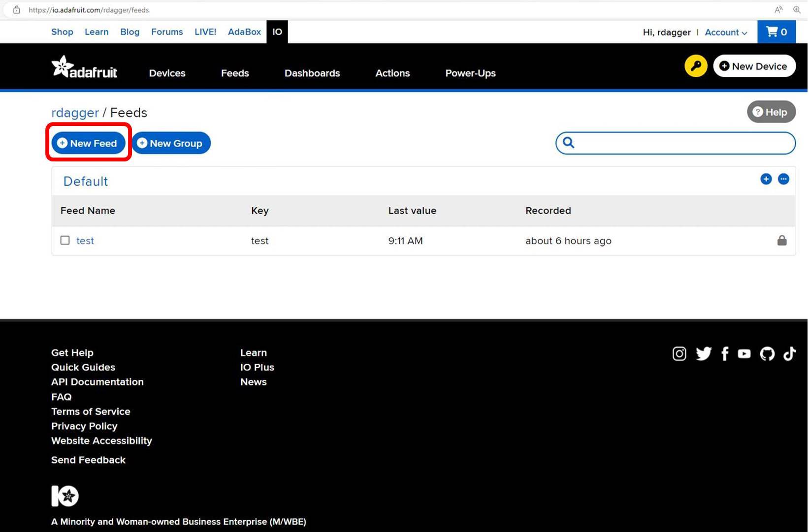The width and height of the screenshot is (809, 532).
Task: Click Send Feedback in footer
Action: (x=89, y=461)
